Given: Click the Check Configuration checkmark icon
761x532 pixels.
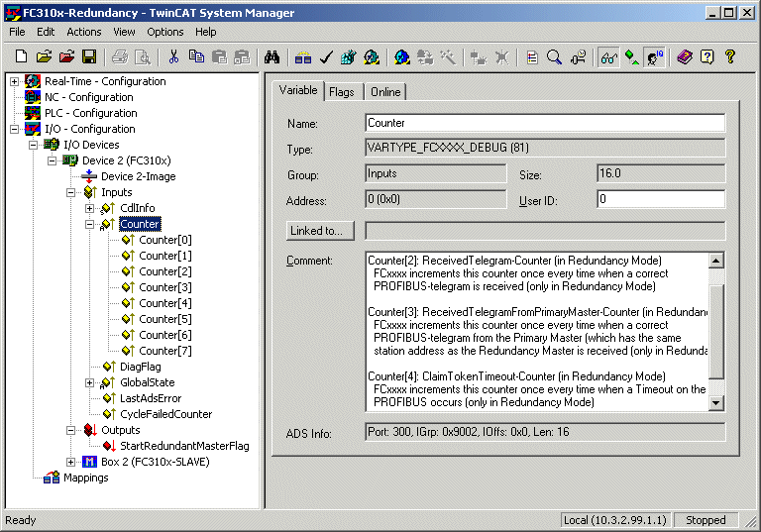Looking at the screenshot, I should (x=326, y=57).
